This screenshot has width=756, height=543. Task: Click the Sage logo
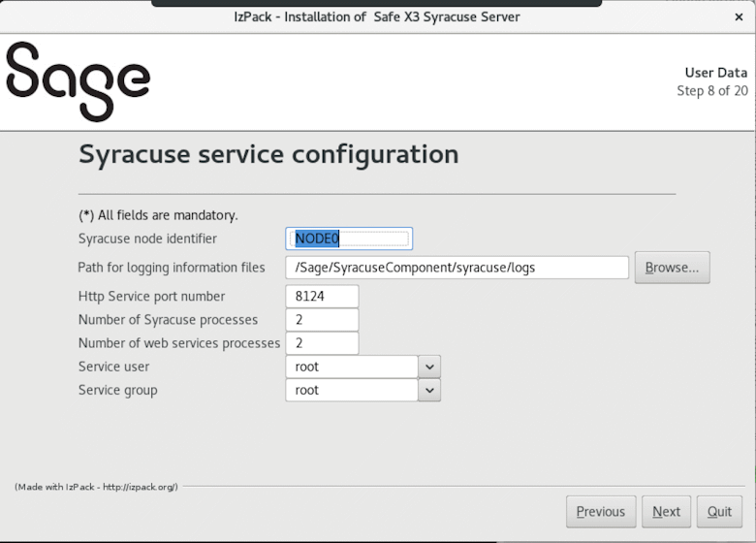[78, 81]
